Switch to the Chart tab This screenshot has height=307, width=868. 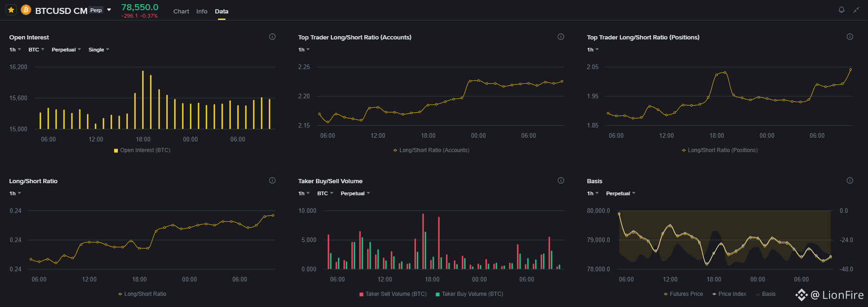click(181, 11)
